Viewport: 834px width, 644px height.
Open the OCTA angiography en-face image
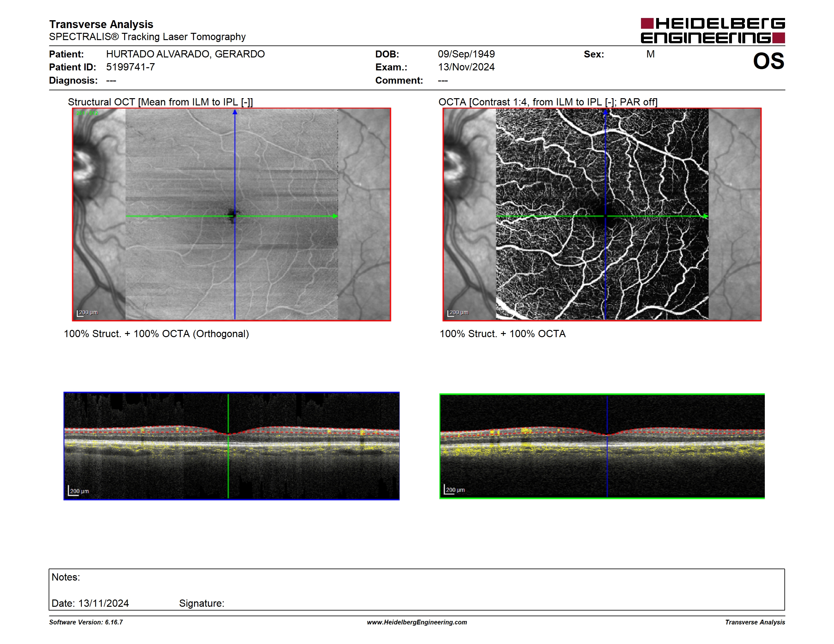[602, 214]
